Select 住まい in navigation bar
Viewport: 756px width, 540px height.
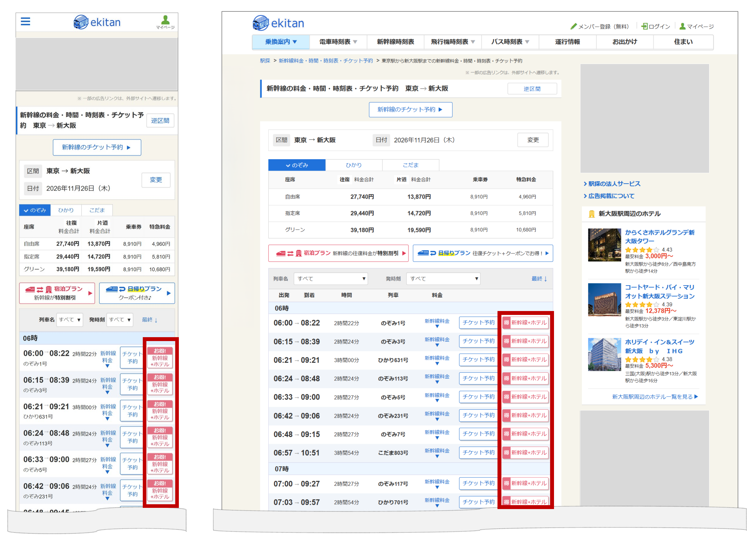point(683,42)
